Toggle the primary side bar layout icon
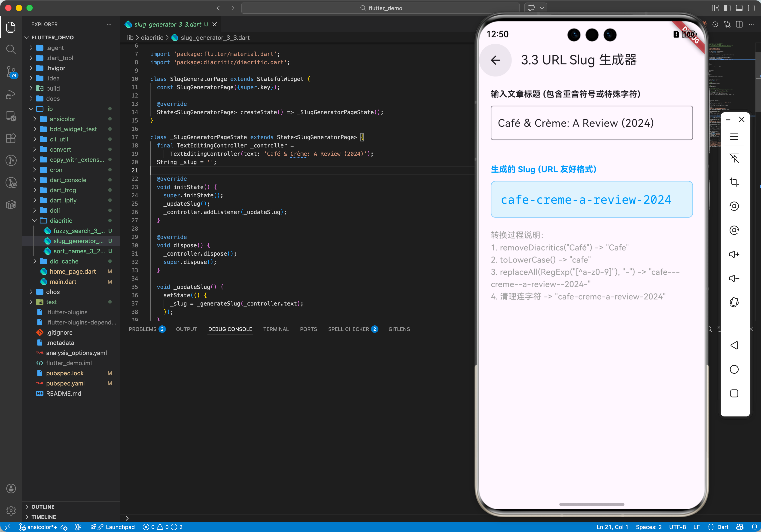This screenshot has height=532, width=761. pos(727,8)
